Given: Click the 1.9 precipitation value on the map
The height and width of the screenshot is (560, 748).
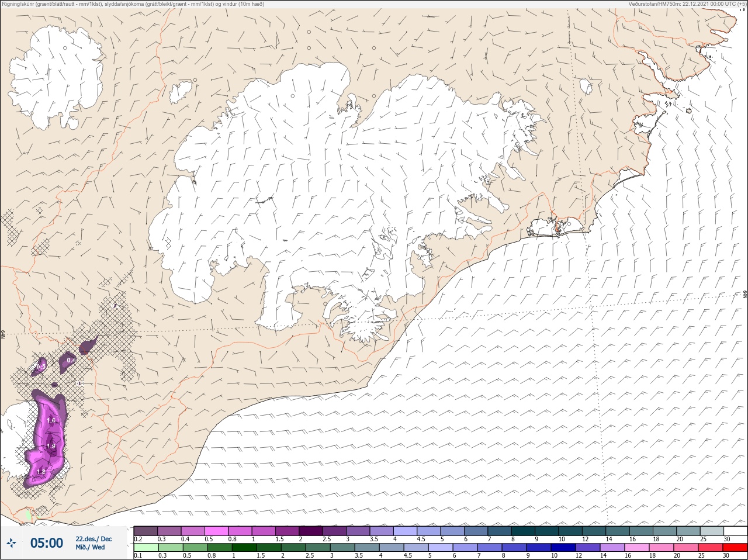Looking at the screenshot, I should [x=51, y=446].
